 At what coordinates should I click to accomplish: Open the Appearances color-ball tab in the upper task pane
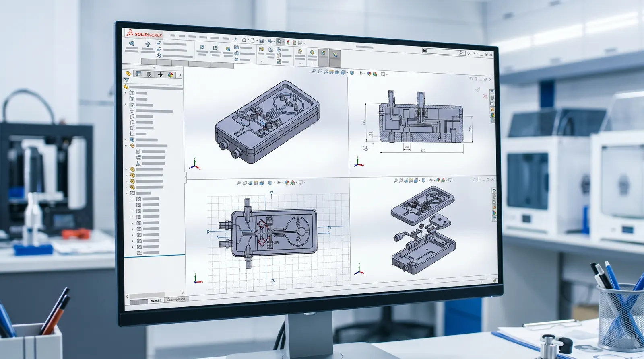pyautogui.click(x=492, y=115)
